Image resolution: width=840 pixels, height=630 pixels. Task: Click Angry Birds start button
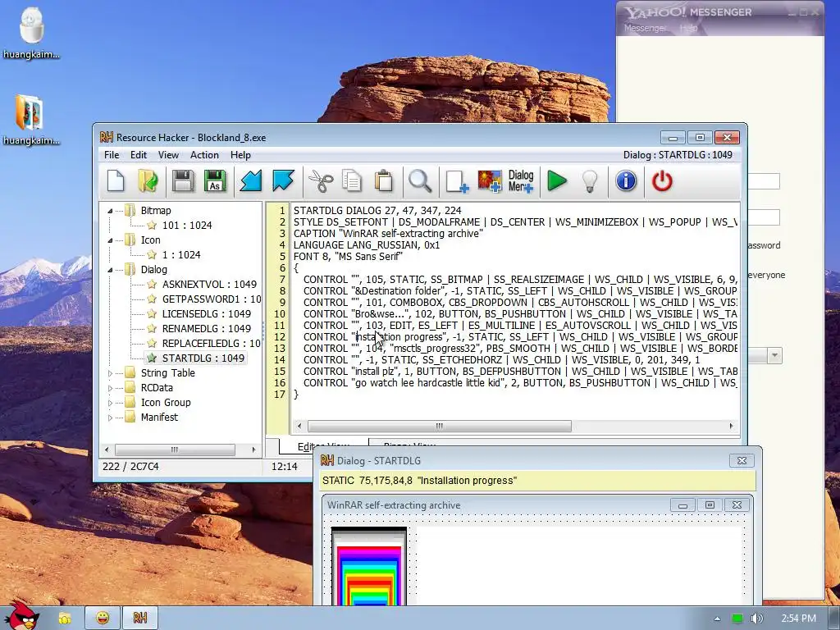pos(21,617)
